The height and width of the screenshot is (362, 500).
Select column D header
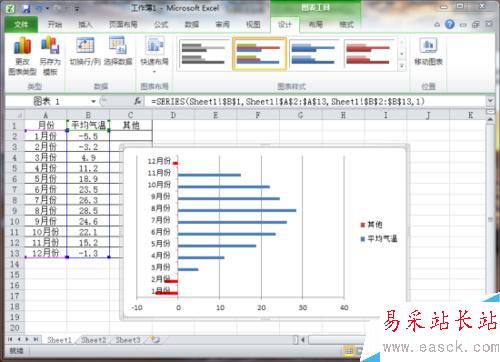pos(173,115)
